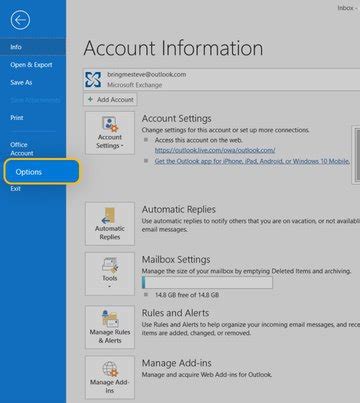Screen dimensions: 360x403
Task: Open the Office Account page
Action: coord(22,149)
